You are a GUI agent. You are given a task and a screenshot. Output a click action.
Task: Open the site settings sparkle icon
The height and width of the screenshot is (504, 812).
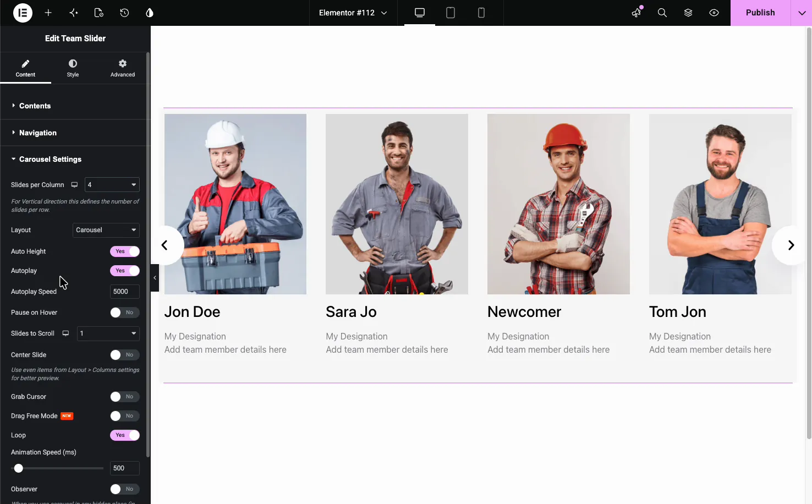[74, 13]
